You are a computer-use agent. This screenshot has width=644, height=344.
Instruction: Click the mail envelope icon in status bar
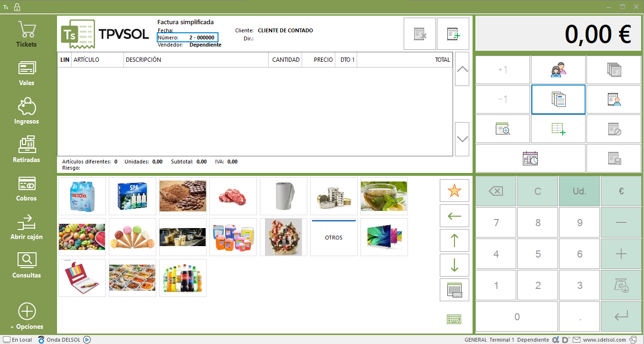point(577,340)
